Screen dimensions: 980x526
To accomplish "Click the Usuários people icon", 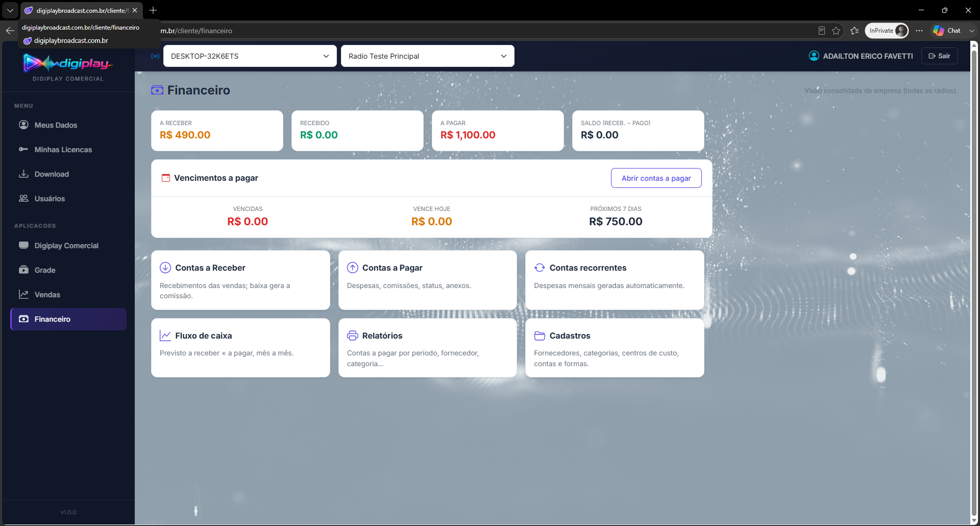I will point(23,198).
